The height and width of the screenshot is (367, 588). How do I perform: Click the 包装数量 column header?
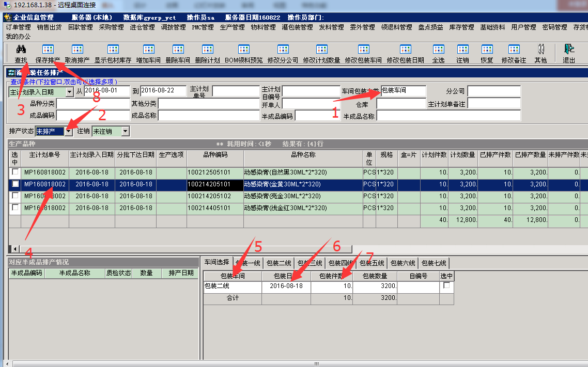(x=375, y=276)
